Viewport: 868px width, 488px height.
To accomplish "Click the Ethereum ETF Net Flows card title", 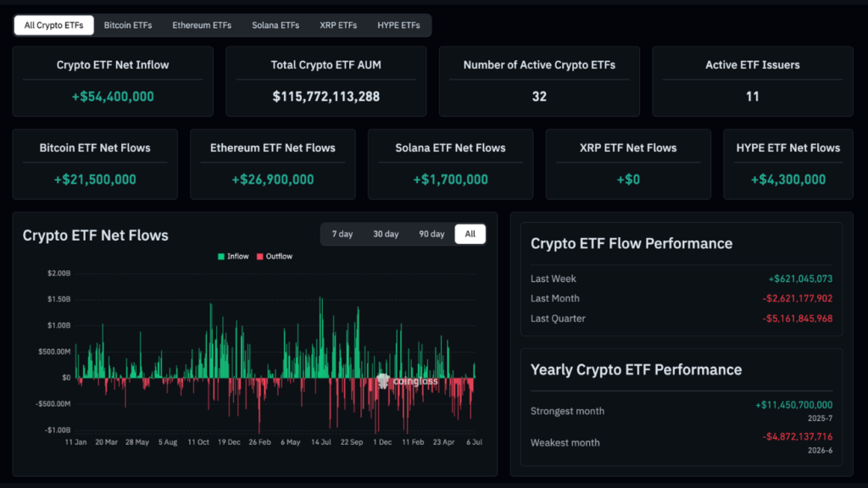I will (x=272, y=148).
